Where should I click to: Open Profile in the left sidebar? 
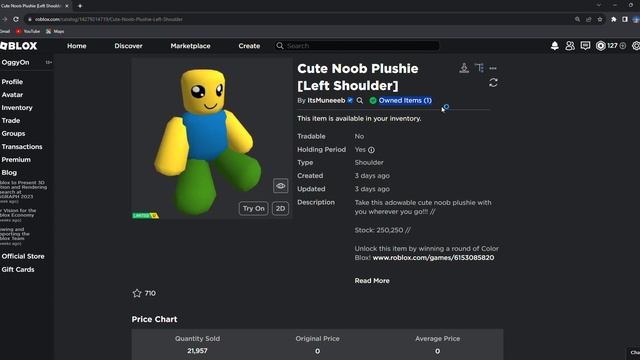click(12, 82)
